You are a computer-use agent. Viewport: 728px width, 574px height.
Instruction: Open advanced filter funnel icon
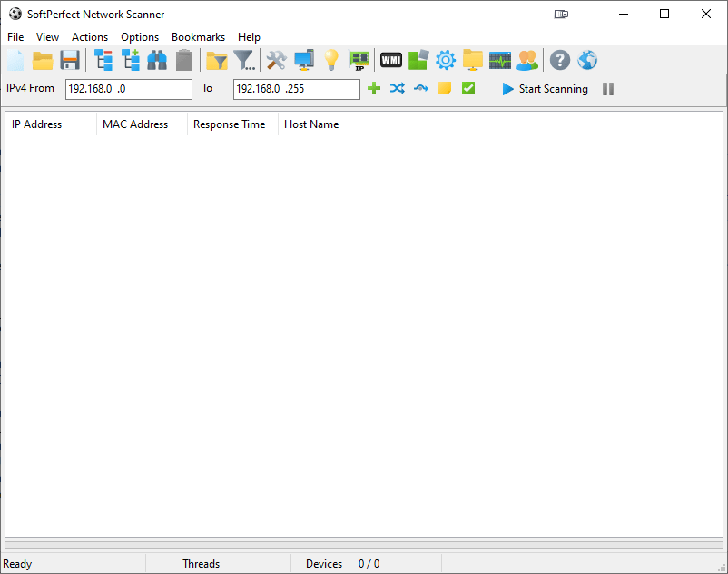point(244,60)
